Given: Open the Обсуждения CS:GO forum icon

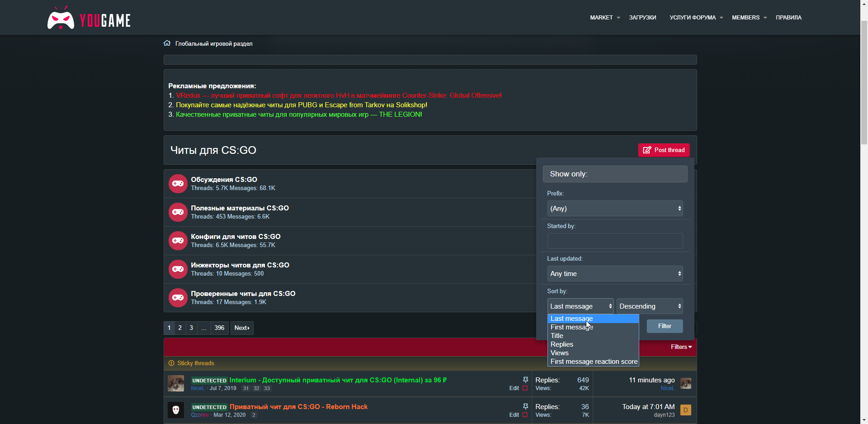Looking at the screenshot, I should click(178, 184).
